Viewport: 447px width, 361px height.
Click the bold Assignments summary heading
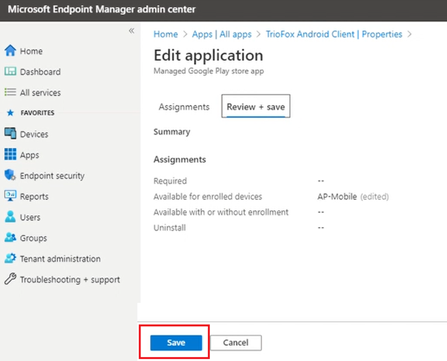click(180, 160)
